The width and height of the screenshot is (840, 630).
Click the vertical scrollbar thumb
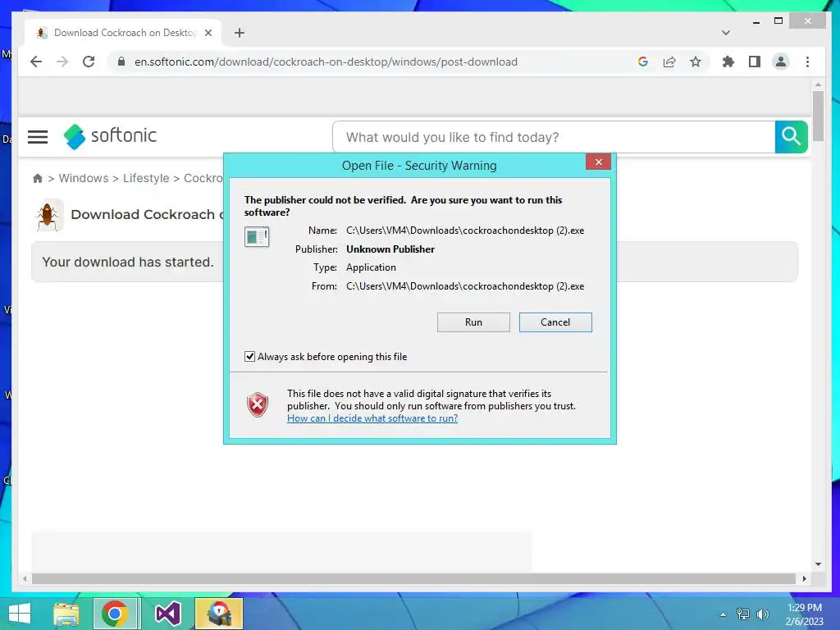[818, 116]
